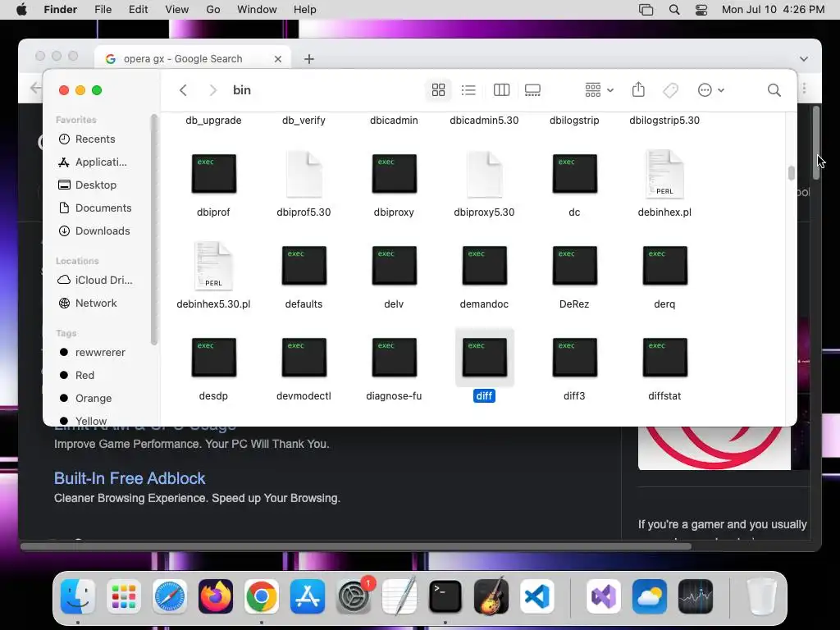Select the defaults exec file

click(304, 266)
